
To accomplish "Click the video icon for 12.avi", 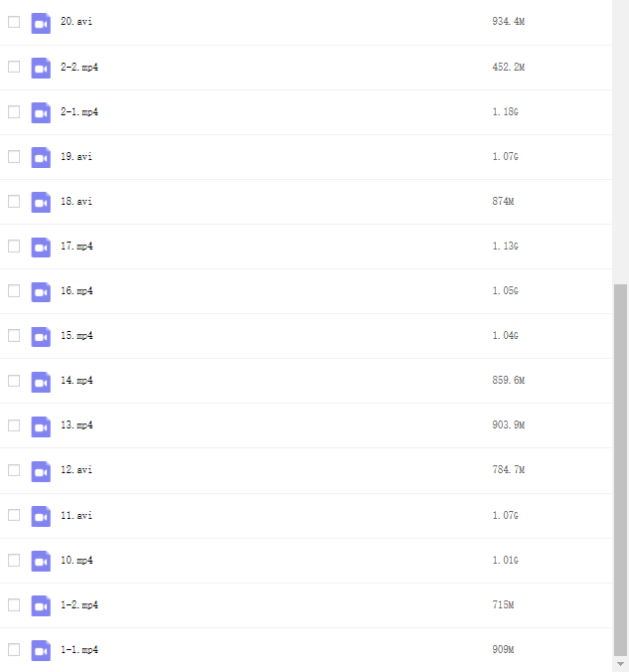I will click(41, 470).
